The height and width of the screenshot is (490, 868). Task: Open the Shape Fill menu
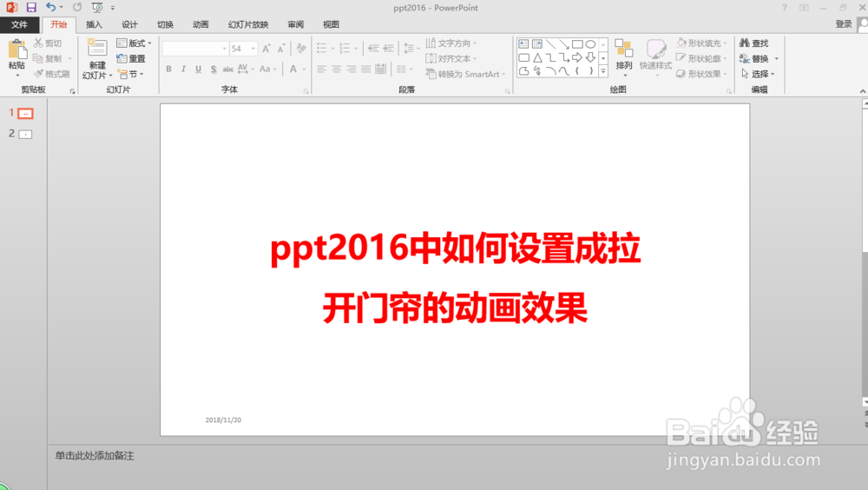pos(702,43)
